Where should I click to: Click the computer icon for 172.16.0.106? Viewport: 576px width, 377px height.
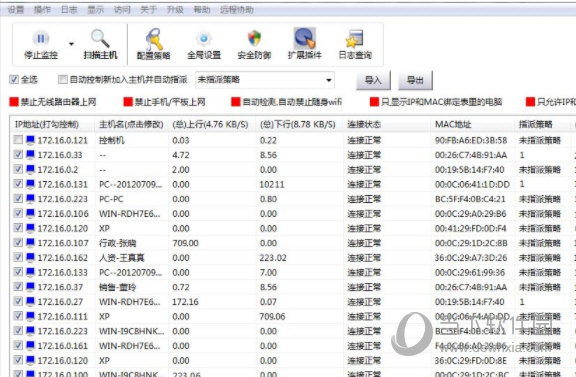[30, 213]
